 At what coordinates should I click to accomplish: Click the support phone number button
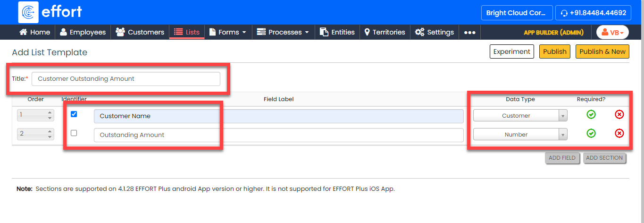(x=593, y=13)
